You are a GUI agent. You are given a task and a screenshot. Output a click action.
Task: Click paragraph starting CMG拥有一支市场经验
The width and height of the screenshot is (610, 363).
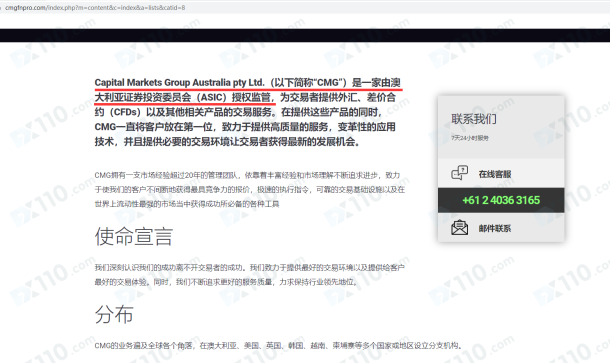249,189
